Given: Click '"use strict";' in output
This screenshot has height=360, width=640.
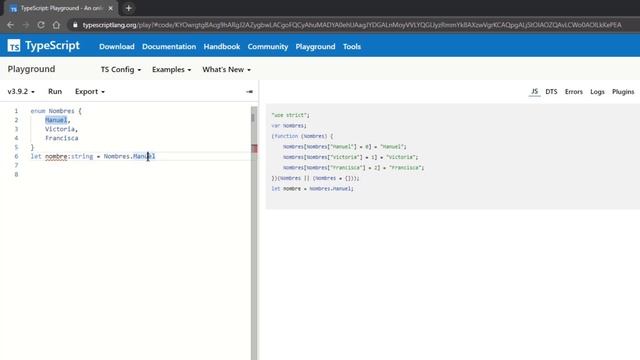Looking at the screenshot, I should click(x=291, y=115).
